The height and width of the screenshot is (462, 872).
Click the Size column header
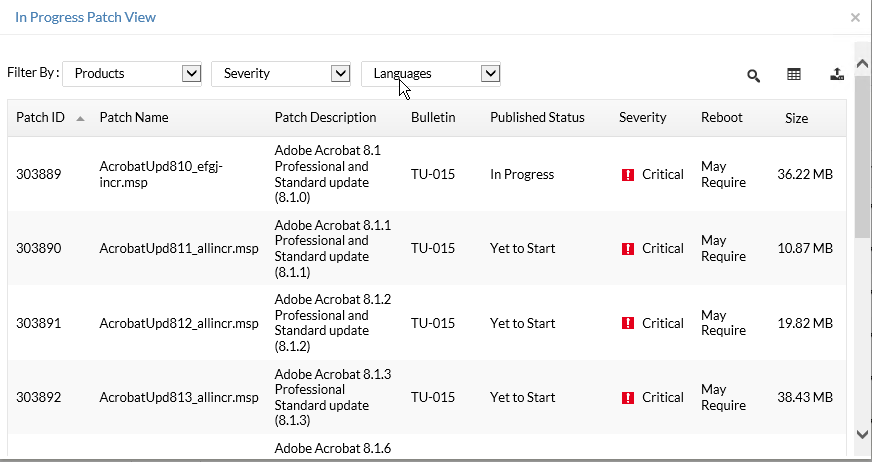point(796,118)
